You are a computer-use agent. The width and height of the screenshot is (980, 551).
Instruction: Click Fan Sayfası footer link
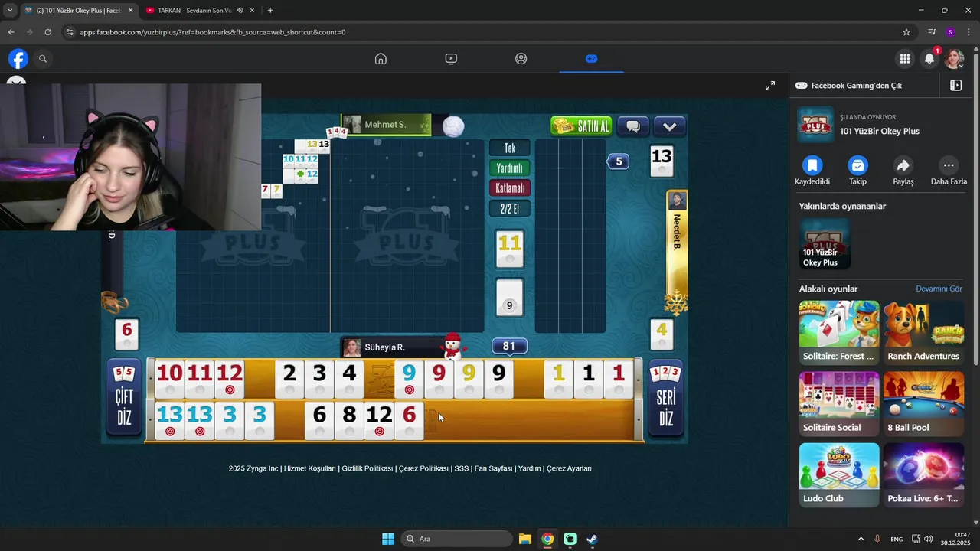[493, 468]
